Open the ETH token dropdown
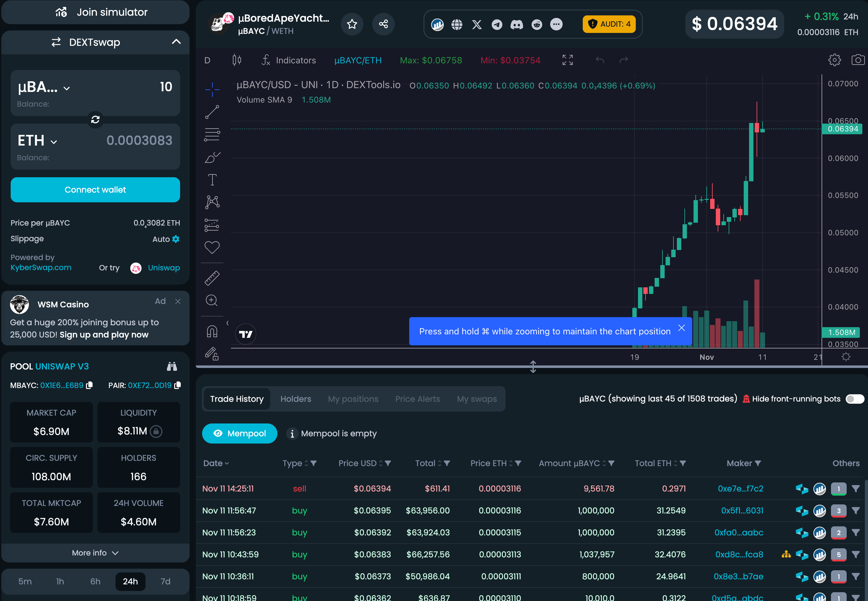Image resolution: width=868 pixels, height=601 pixels. [38, 141]
